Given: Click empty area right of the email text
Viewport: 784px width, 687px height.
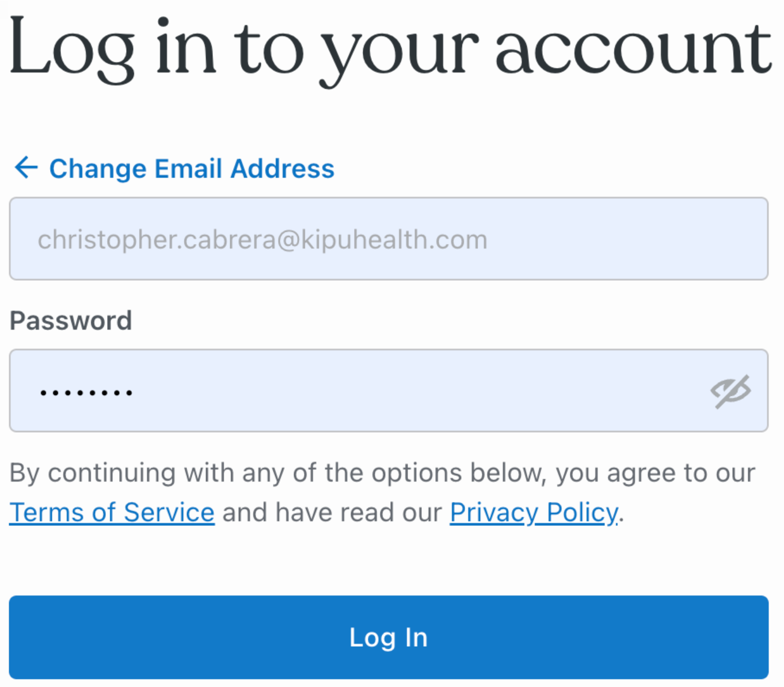Looking at the screenshot, I should (622, 239).
